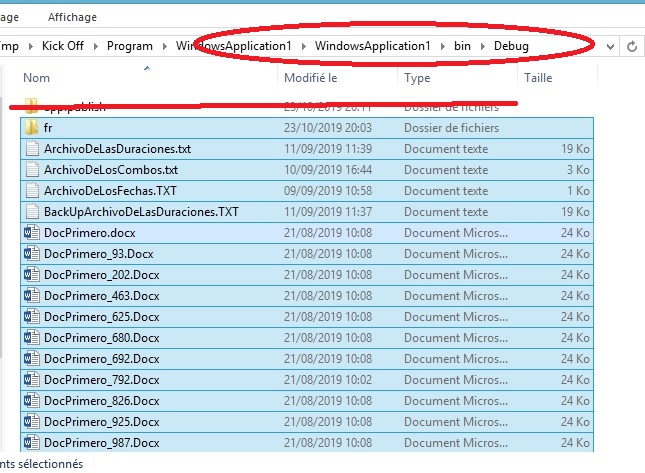Click the 1 Ko size cell
Image resolution: width=645 pixels, height=473 pixels.
pyautogui.click(x=578, y=191)
